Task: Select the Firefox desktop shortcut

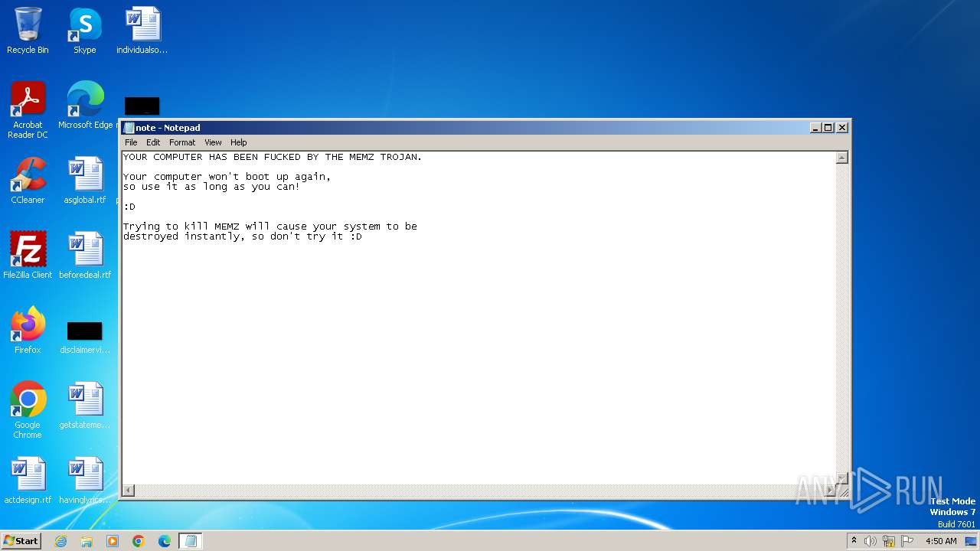Action: [28, 331]
